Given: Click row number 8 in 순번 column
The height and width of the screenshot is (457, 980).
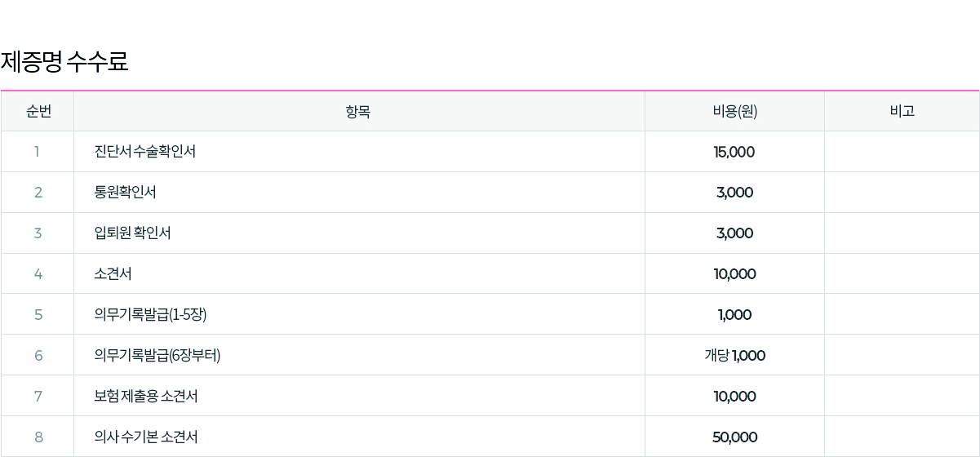Looking at the screenshot, I should pyautogui.click(x=38, y=437).
